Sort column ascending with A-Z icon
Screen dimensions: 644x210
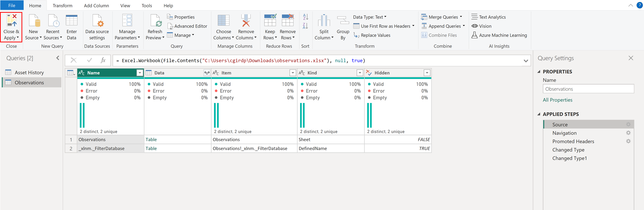[305, 17]
